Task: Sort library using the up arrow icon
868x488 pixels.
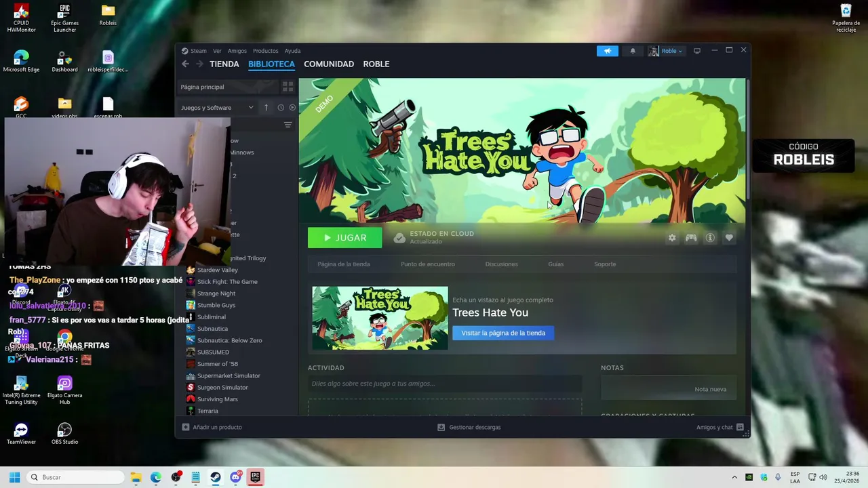Action: coord(266,107)
